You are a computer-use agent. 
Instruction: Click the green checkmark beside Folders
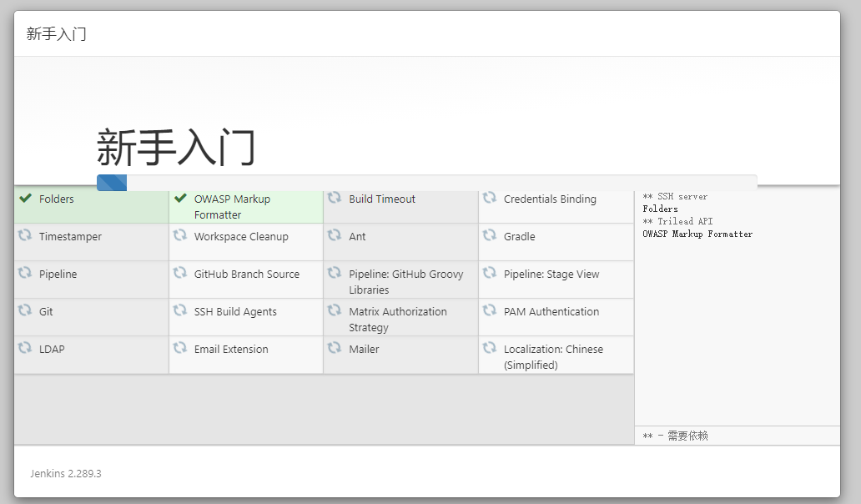pos(25,199)
